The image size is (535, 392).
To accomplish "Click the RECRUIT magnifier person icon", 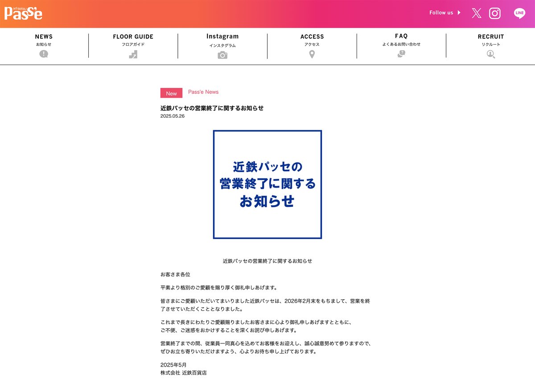I will click(x=491, y=54).
